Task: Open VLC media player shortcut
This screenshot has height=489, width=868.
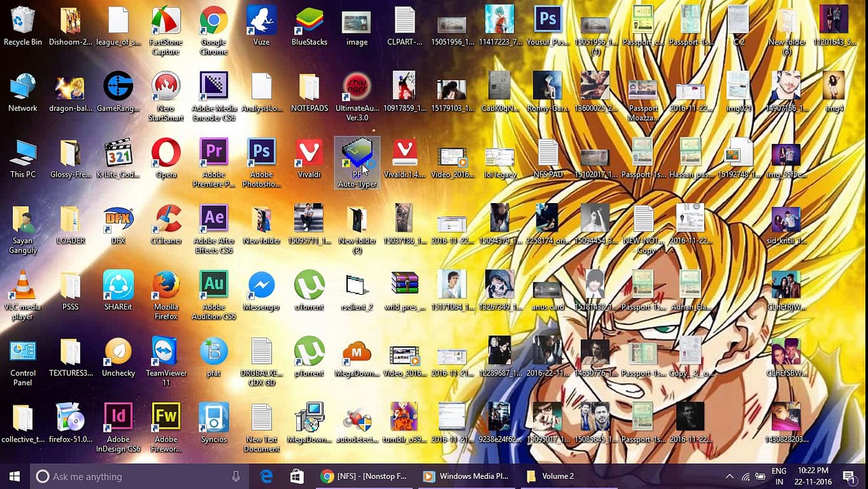Action: [22, 295]
